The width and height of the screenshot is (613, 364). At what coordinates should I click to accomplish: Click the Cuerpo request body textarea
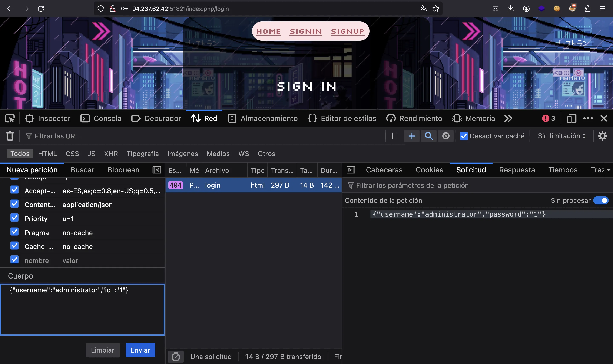pos(83,310)
